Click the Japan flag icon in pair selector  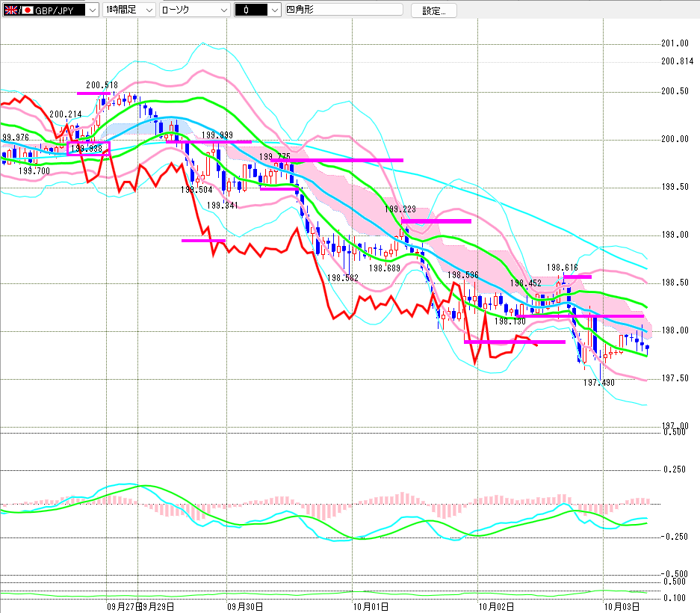pos(27,10)
